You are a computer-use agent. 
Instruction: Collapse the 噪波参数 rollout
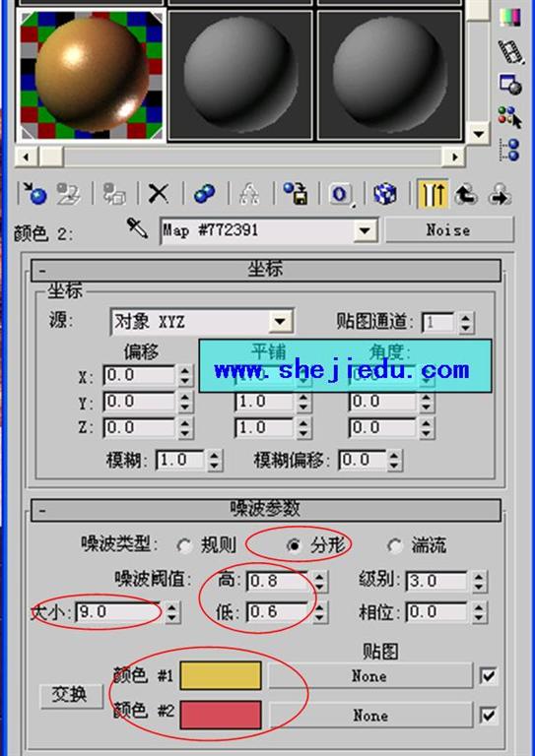coord(266,510)
